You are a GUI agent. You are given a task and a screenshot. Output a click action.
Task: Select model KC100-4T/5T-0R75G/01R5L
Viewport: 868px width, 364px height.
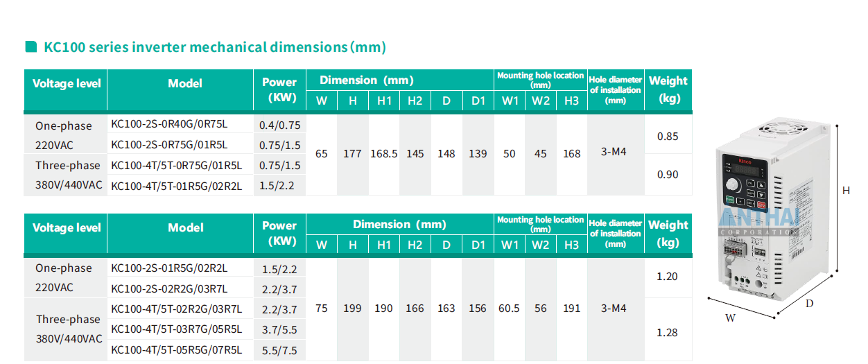[x=176, y=166]
